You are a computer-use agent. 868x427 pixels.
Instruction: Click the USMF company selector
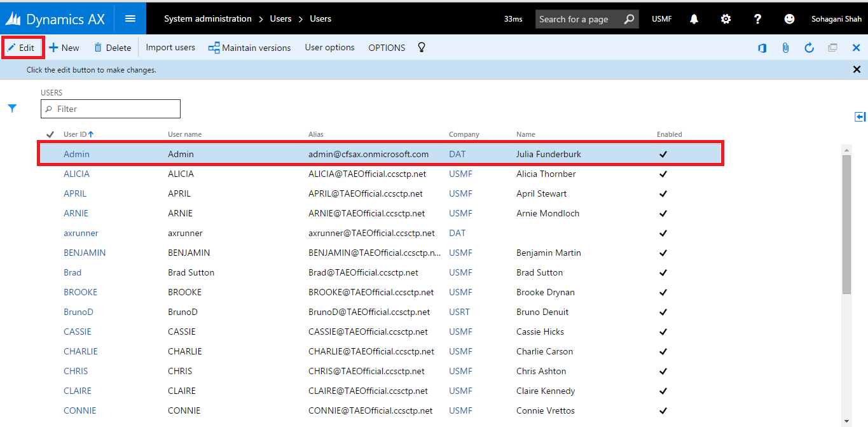[661, 19]
